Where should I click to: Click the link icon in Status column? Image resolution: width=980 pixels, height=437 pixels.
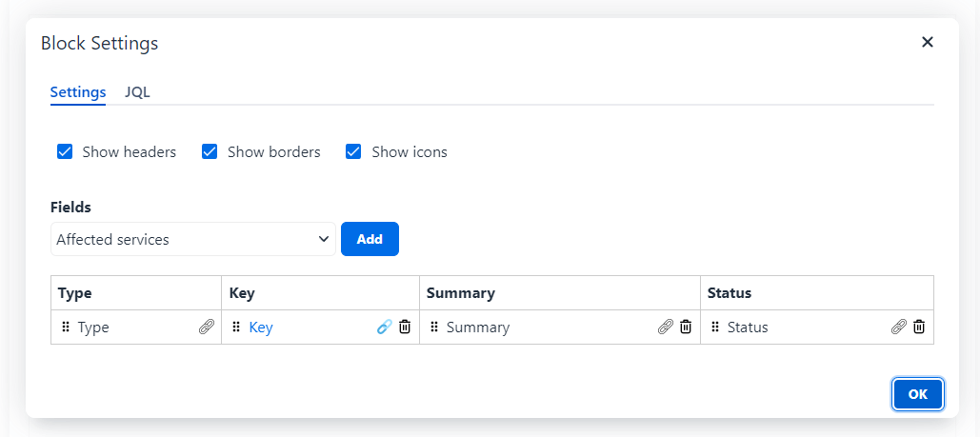point(899,327)
